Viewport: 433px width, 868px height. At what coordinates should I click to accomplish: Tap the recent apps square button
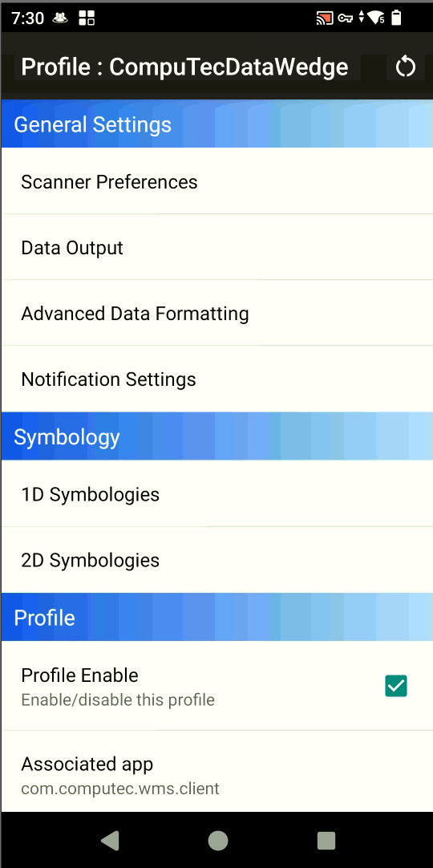tap(326, 840)
